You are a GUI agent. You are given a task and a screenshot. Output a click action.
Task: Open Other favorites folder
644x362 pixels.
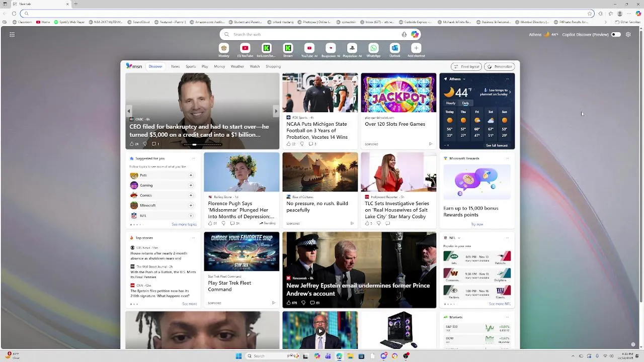628,22
